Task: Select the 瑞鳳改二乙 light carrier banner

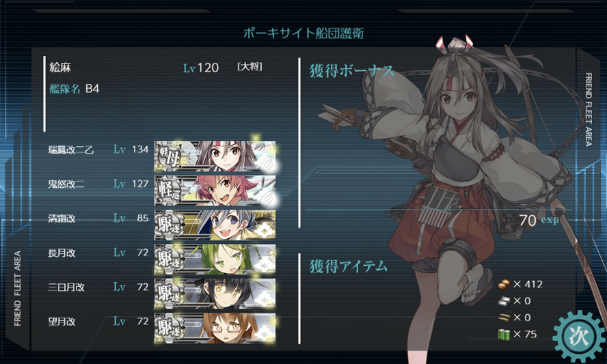Action: [215, 156]
